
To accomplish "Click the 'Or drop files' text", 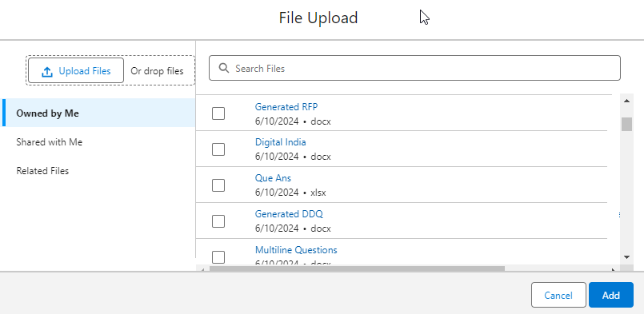I will coord(157,71).
